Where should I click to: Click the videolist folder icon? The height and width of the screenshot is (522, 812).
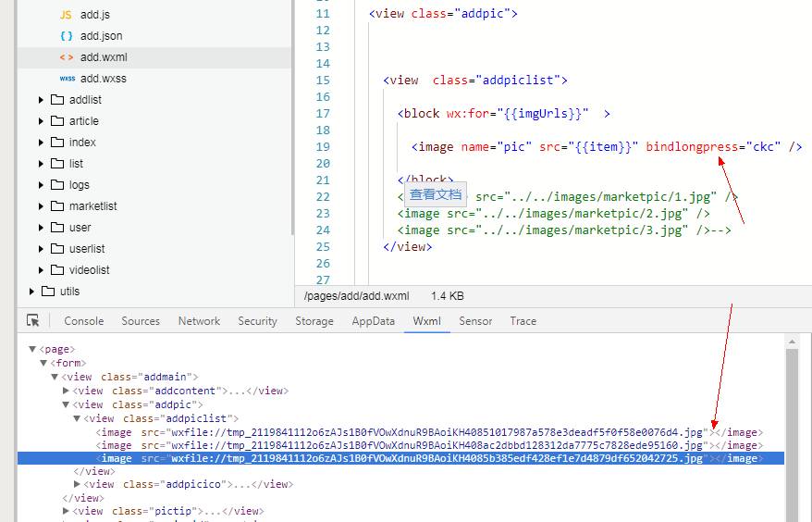pyautogui.click(x=57, y=269)
